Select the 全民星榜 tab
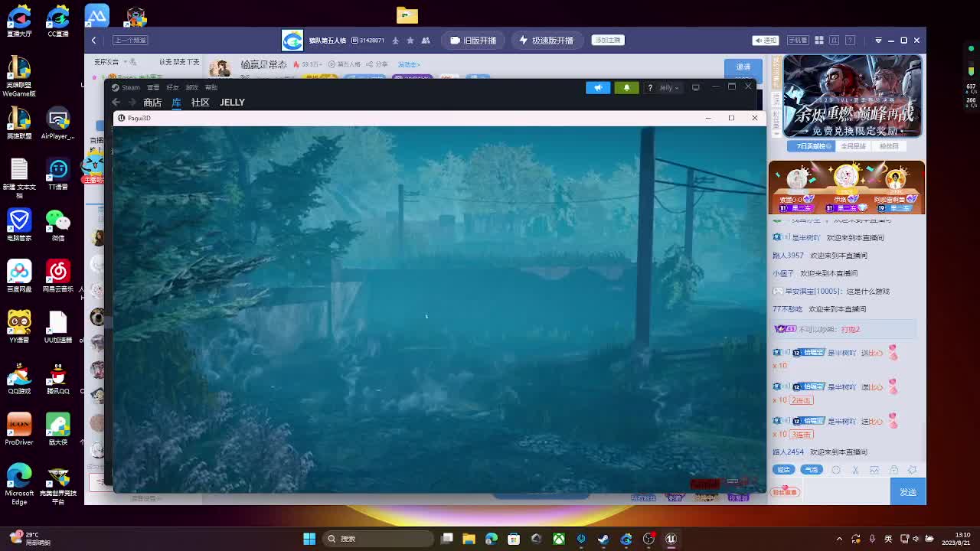 (x=853, y=146)
